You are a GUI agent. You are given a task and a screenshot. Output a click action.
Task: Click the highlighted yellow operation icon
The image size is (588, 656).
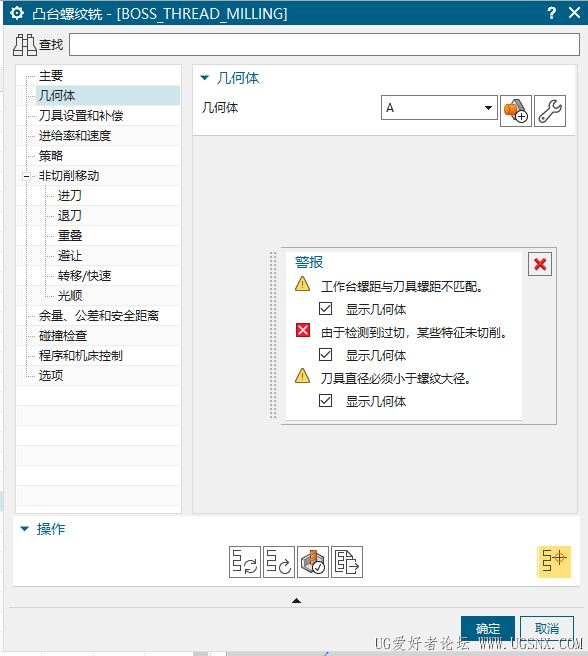pyautogui.click(x=554, y=562)
